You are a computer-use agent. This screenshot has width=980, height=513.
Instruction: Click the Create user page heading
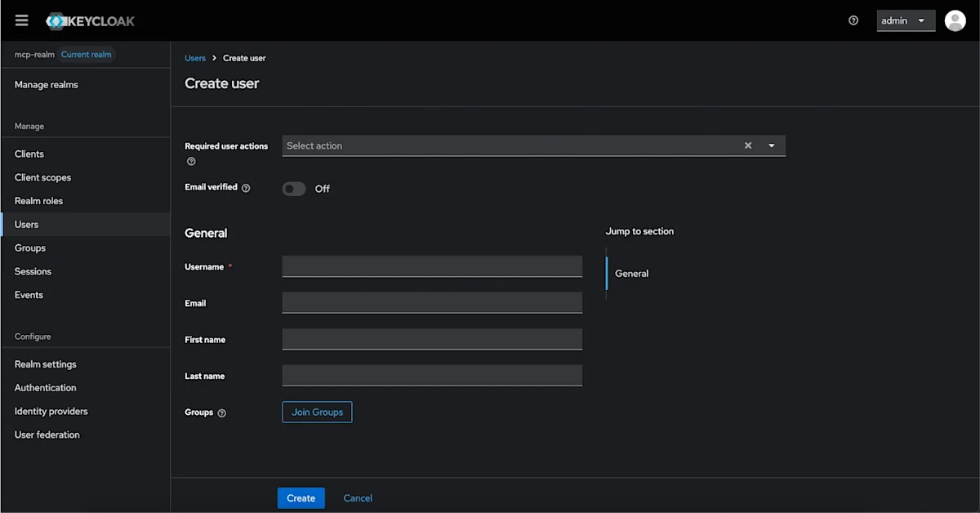pos(221,83)
